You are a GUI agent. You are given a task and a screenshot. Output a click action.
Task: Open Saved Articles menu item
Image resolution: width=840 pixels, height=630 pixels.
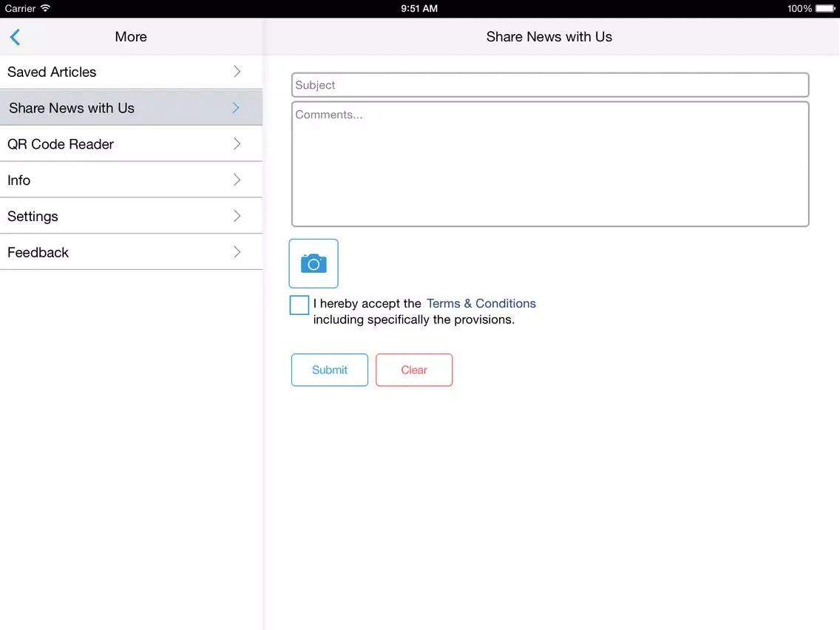[132, 72]
